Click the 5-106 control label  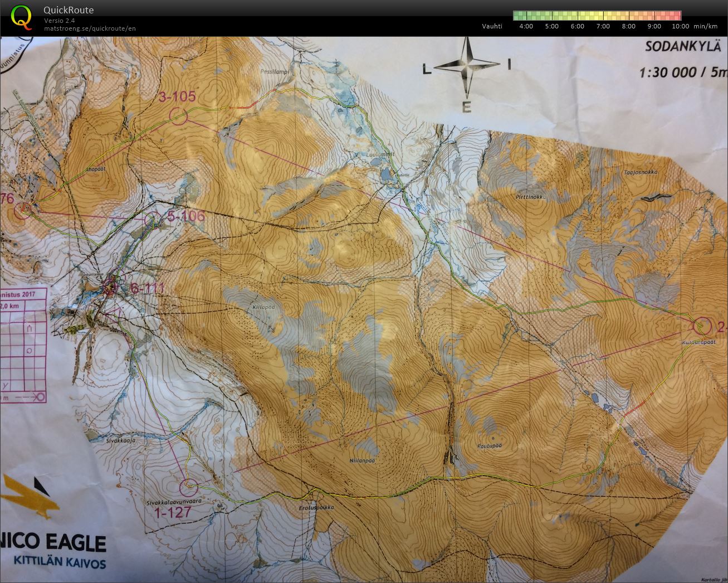click(x=186, y=216)
